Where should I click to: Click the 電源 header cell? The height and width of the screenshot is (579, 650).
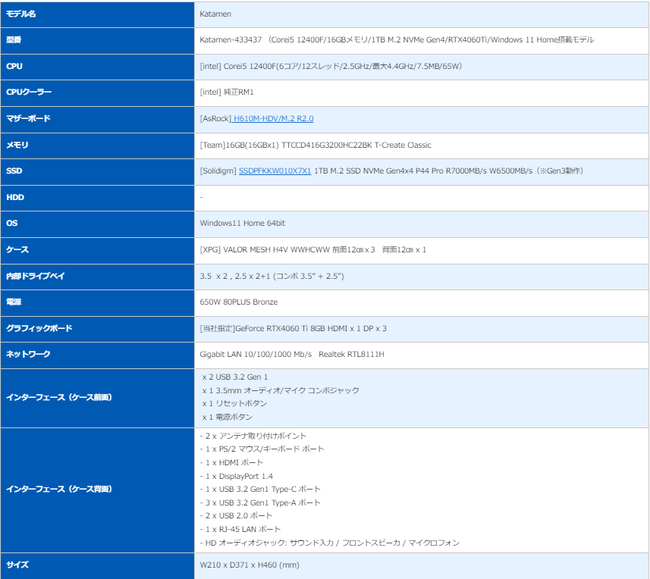click(x=97, y=303)
